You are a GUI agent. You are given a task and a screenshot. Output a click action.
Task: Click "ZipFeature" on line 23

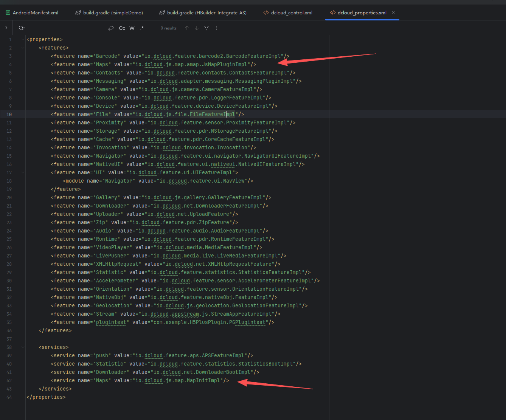[214, 222]
